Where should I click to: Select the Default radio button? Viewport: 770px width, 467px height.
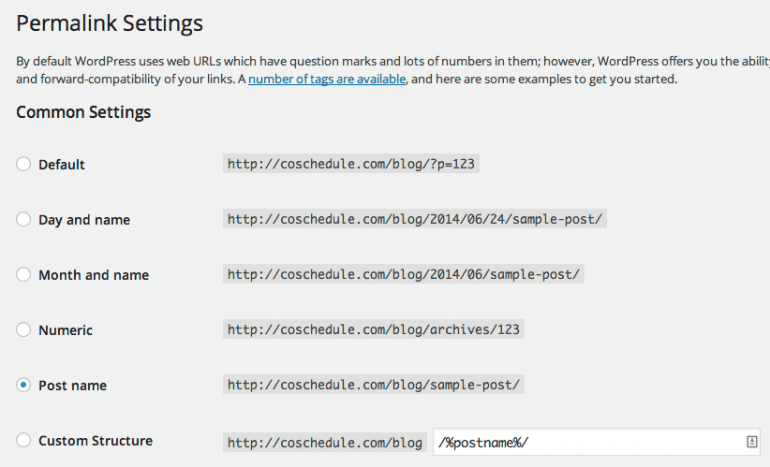[x=24, y=164]
